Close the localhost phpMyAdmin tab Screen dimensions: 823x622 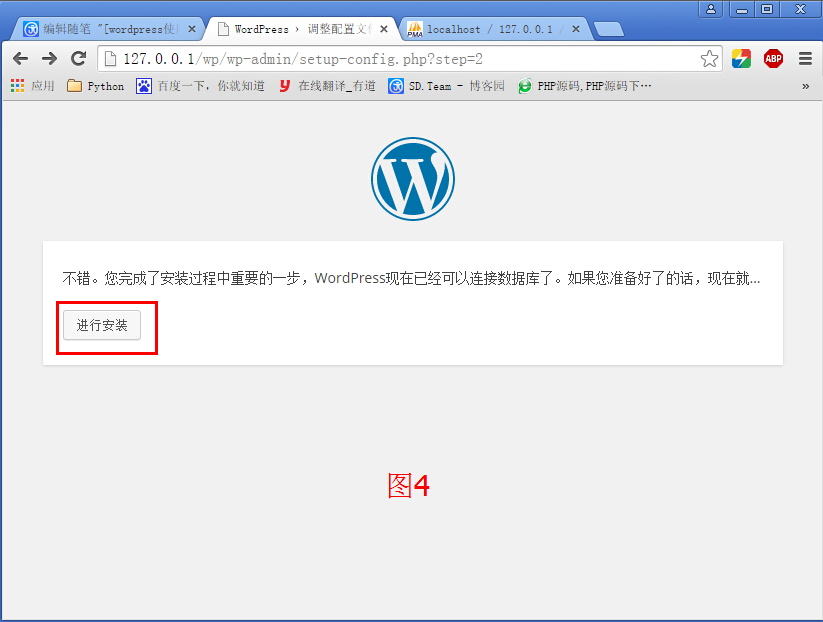tap(576, 29)
